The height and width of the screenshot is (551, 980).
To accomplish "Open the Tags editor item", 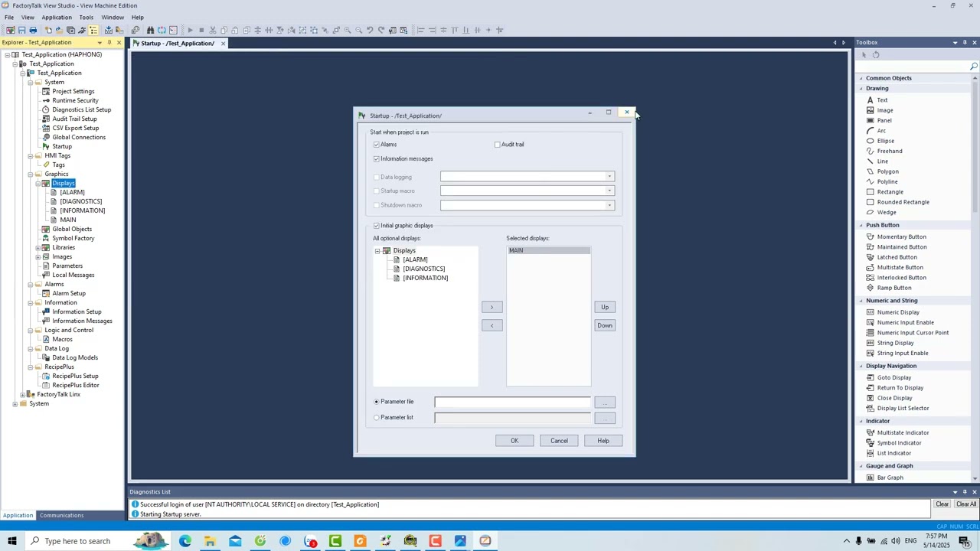I will coord(58,165).
